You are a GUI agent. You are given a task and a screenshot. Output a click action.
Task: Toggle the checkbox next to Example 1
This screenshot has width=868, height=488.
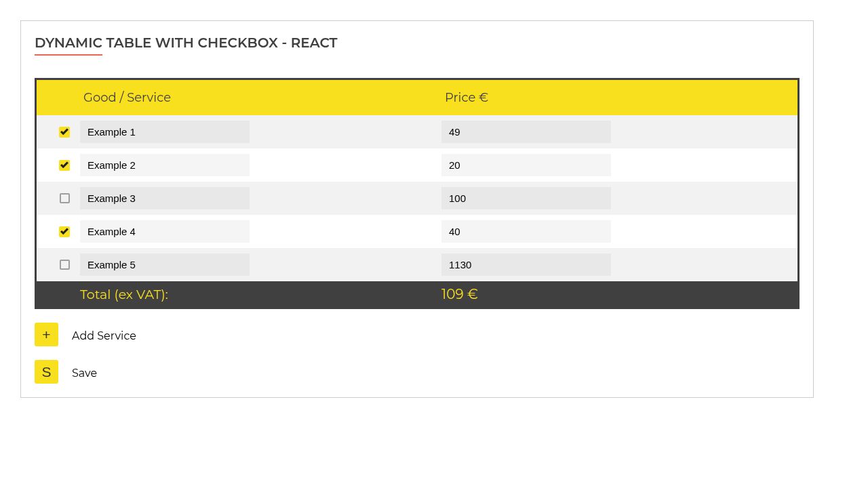64,132
